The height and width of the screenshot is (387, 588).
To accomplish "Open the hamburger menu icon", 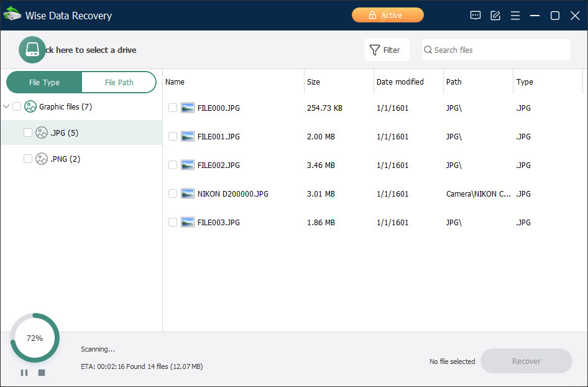I will (515, 16).
